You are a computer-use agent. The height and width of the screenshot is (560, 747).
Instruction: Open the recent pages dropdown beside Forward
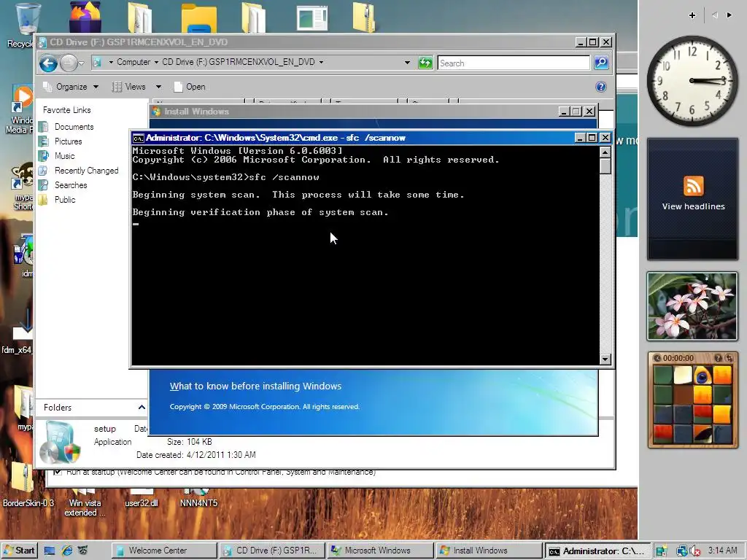(x=82, y=63)
